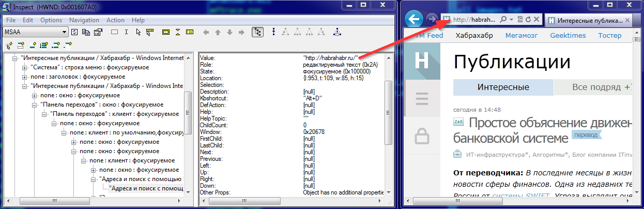Collapse the 'none : клиент : по умолчанию' node
Image resolution: width=644 pixels, height=209 pixels.
pos(64,132)
